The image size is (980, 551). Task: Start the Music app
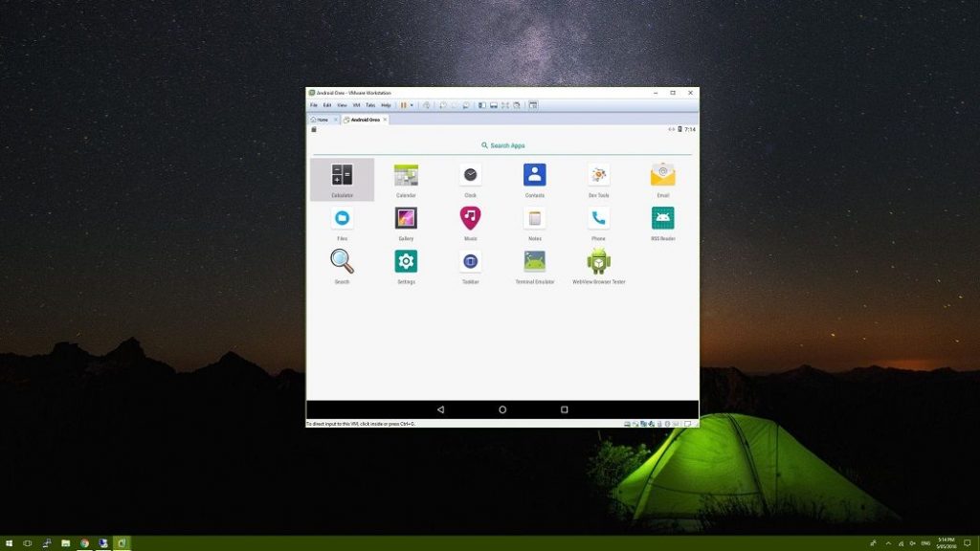tap(470, 216)
